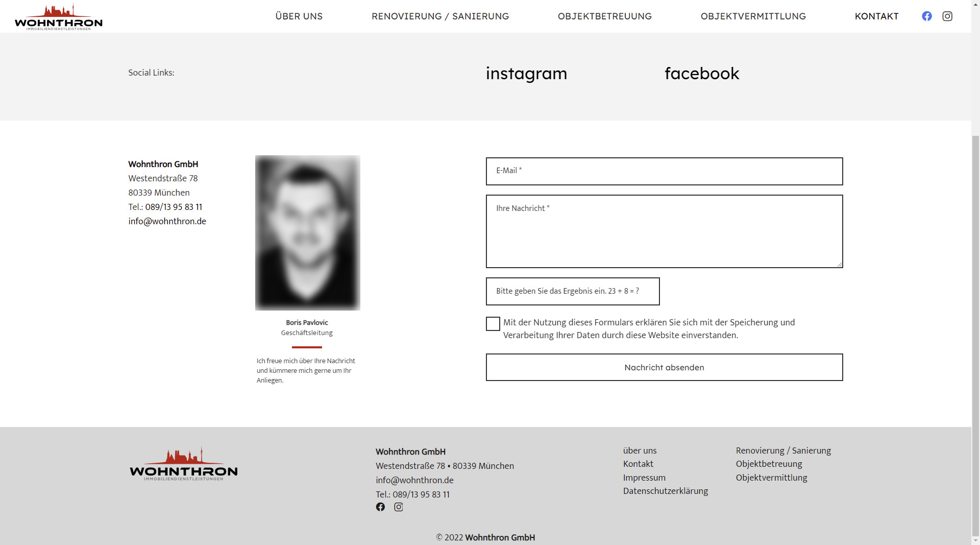Click the Nachricht absenden button
The height and width of the screenshot is (545, 980).
[x=665, y=367]
